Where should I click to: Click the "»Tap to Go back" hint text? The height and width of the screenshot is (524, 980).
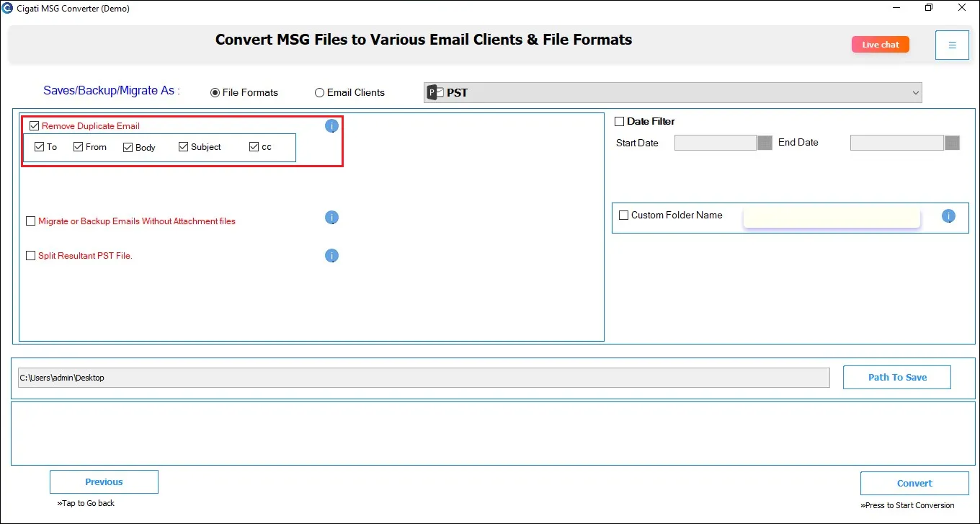tap(86, 503)
